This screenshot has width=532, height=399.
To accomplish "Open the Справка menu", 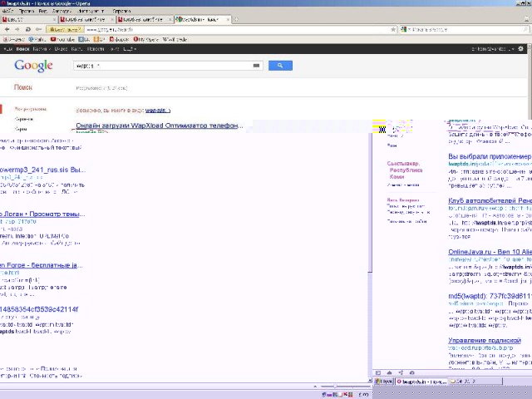I will 121,11.
